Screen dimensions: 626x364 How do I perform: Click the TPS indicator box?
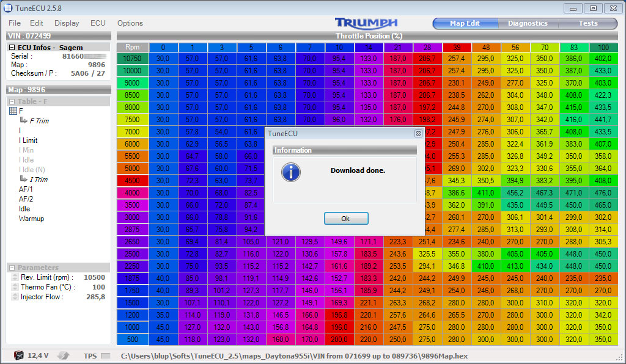[x=105, y=355]
